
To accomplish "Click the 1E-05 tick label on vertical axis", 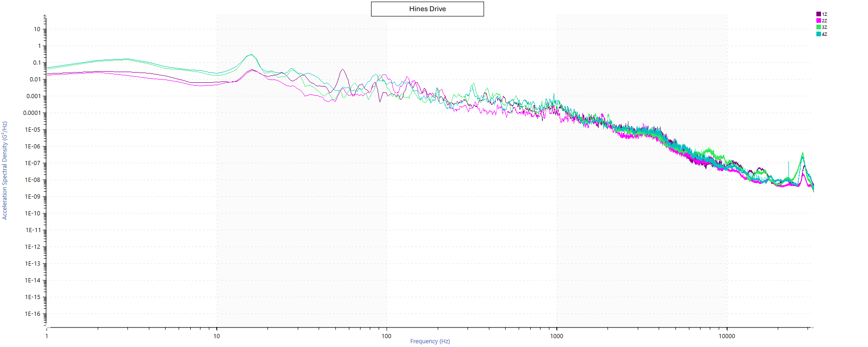I will (33, 130).
